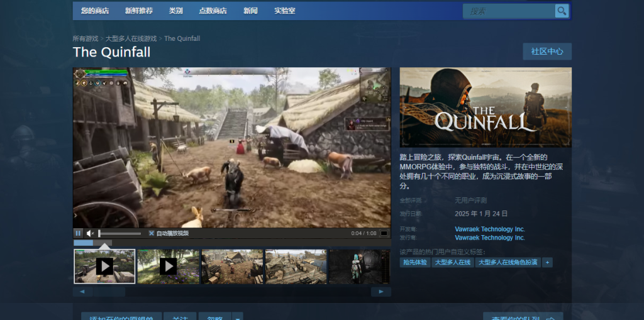Open developer Vawraek Technology Inc. link
Viewport: 644px width, 320px height.
coord(489,229)
